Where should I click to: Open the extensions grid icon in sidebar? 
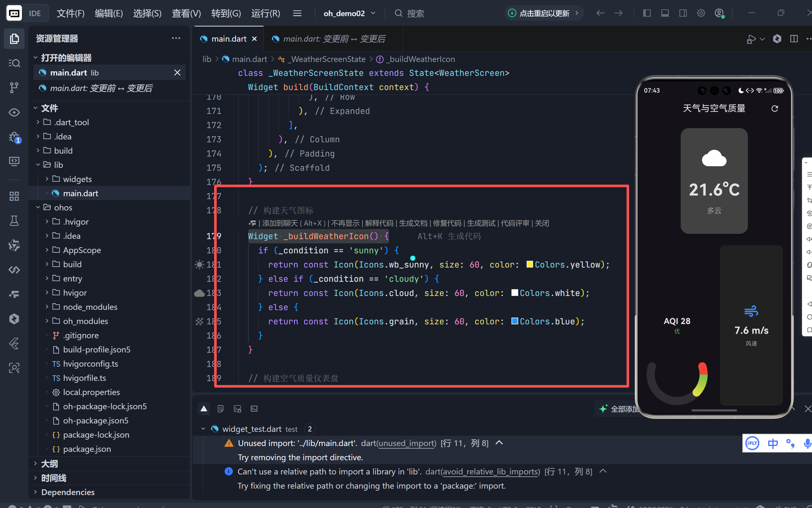(14, 196)
